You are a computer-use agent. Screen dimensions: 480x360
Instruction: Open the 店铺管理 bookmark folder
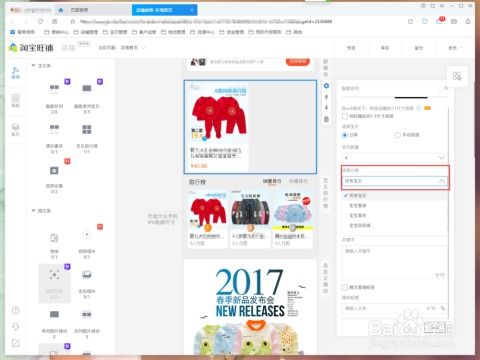pos(86,32)
